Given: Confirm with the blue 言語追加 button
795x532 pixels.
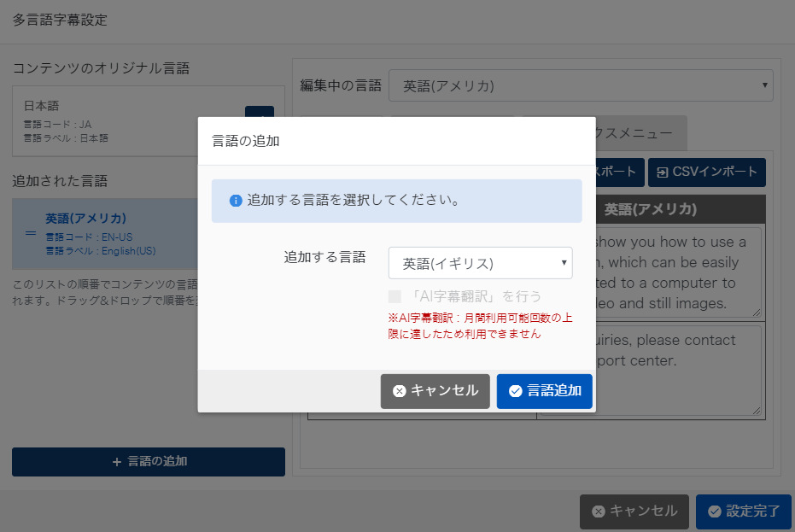Looking at the screenshot, I should click(544, 391).
